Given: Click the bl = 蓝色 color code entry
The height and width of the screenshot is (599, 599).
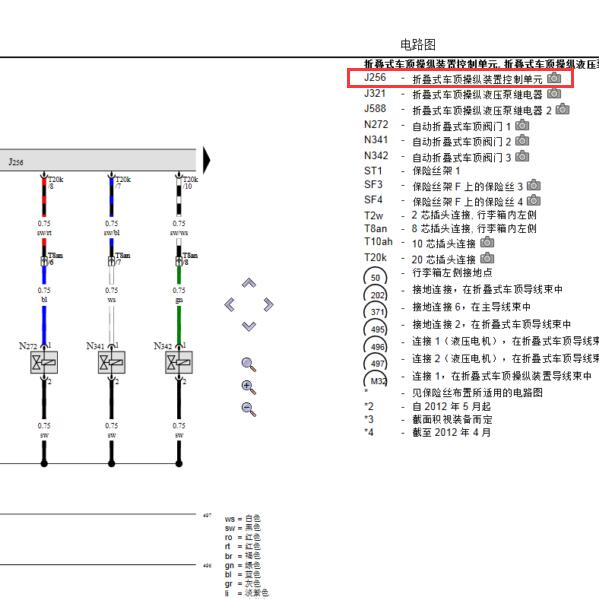Looking at the screenshot, I should tap(243, 574).
